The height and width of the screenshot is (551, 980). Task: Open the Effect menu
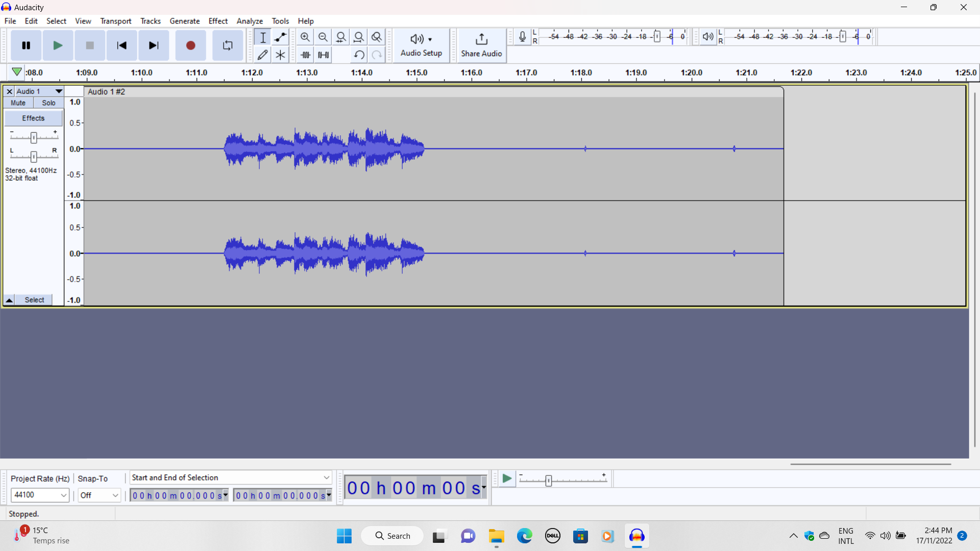pyautogui.click(x=218, y=21)
